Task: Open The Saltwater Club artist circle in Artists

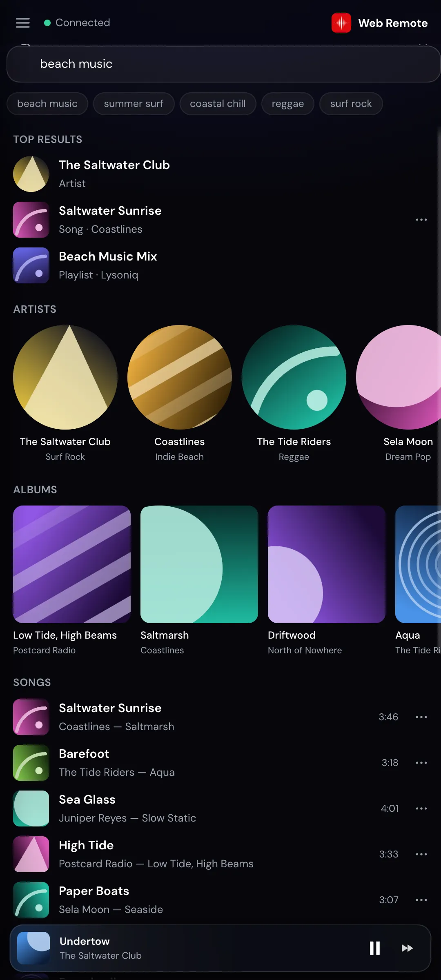Action: pos(65,377)
